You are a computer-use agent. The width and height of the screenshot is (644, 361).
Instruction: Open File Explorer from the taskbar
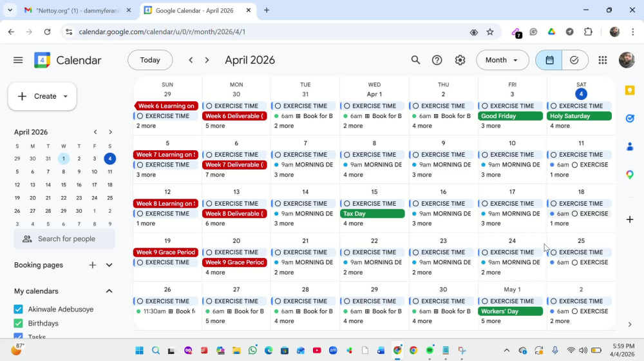(x=236, y=350)
